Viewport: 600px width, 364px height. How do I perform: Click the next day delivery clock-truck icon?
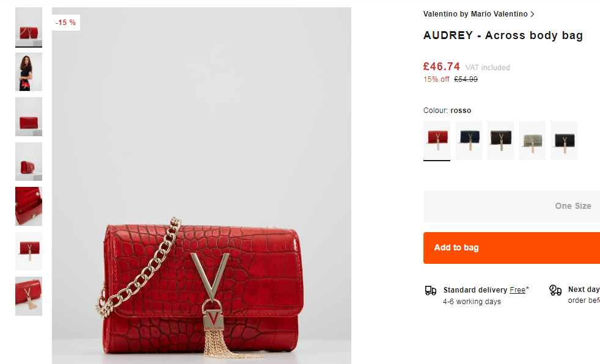click(x=555, y=290)
